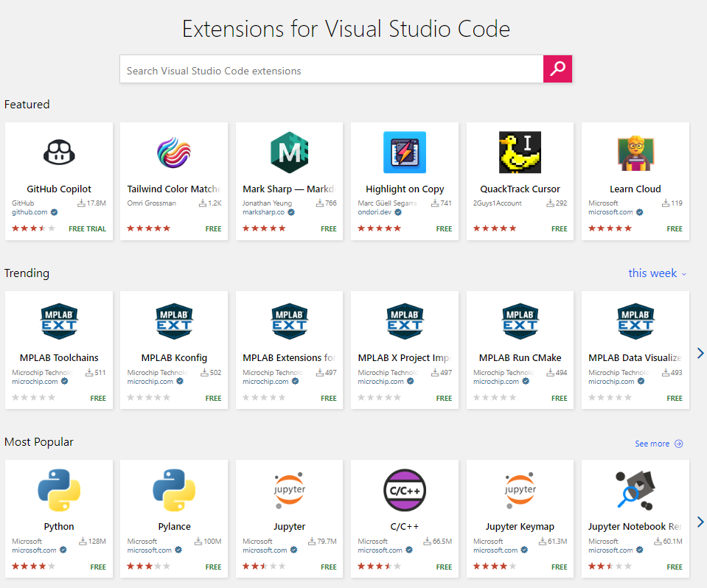The height and width of the screenshot is (588, 707).
Task: Open the Highlight on Copy lightning icon
Action: click(x=405, y=153)
